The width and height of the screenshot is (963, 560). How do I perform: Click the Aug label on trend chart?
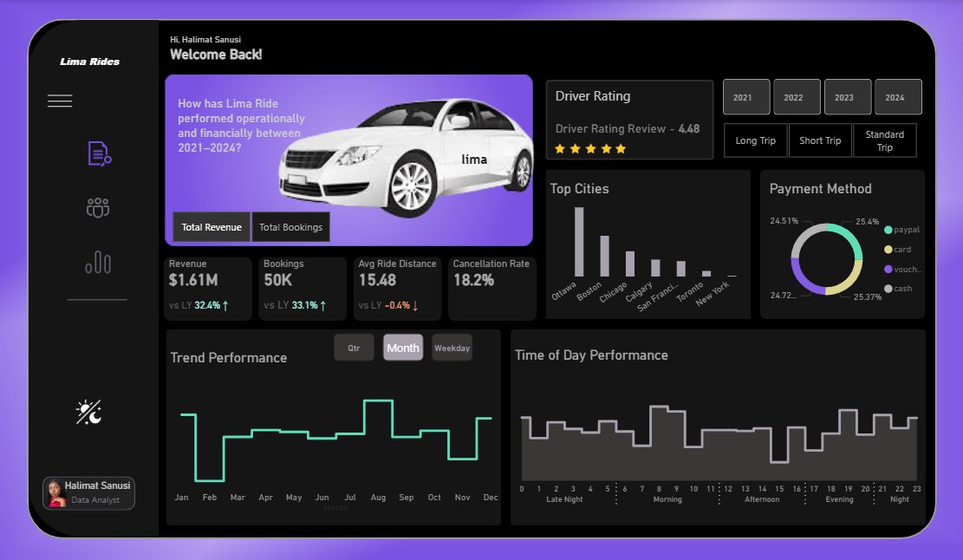click(378, 498)
